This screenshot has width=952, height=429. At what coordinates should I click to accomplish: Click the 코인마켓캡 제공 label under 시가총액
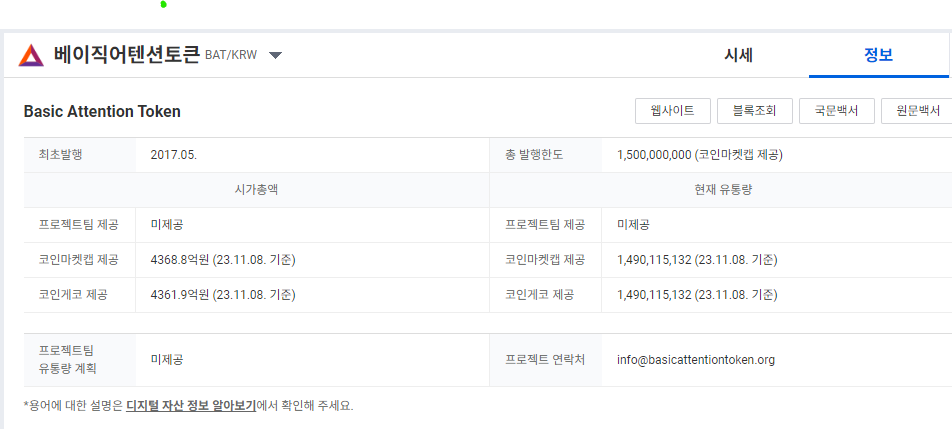78,260
